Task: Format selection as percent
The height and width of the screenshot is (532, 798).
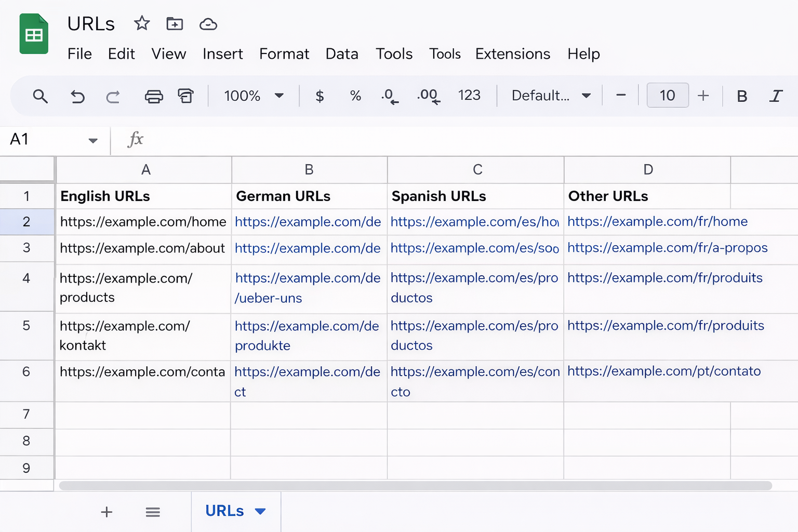Action: [x=355, y=96]
